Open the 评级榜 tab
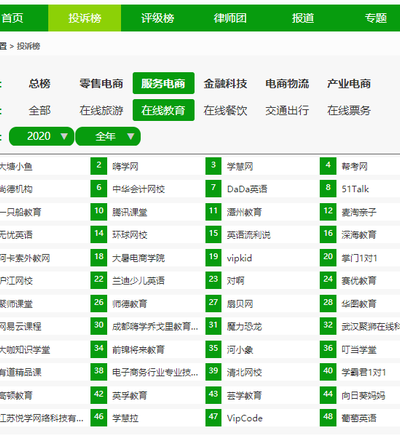The height and width of the screenshot is (439, 400). [x=157, y=18]
